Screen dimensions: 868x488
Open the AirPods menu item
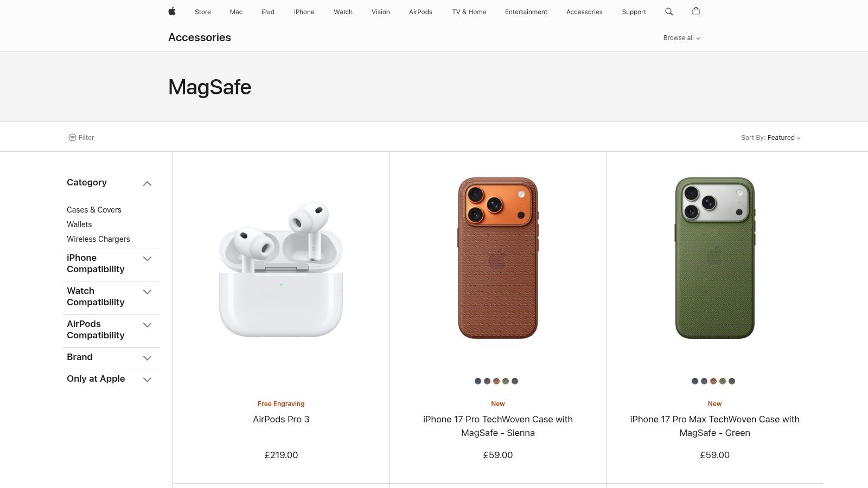pos(420,11)
